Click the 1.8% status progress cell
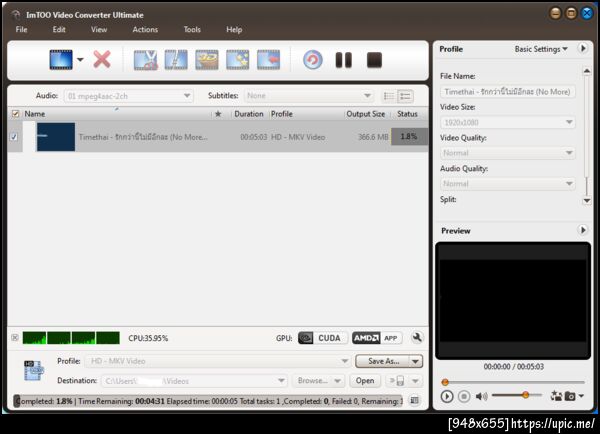The image size is (600, 434). pos(409,137)
